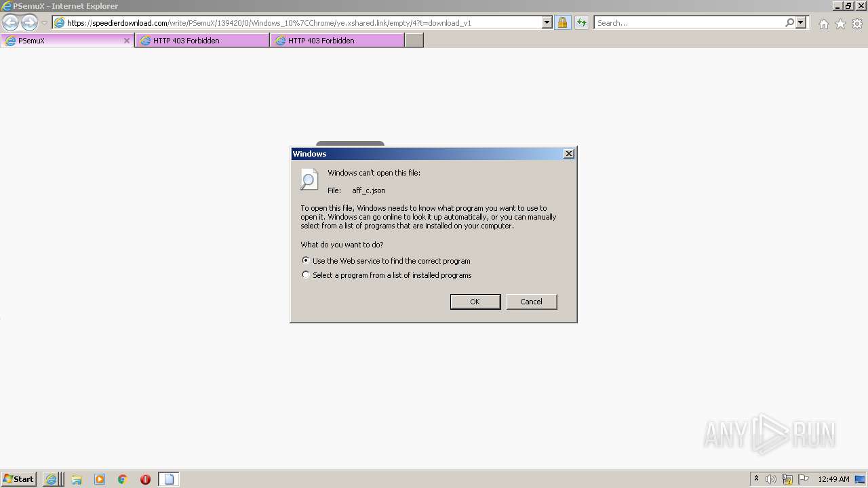Click the magnifier search icon
This screenshot has width=868, height=488.
click(x=789, y=22)
